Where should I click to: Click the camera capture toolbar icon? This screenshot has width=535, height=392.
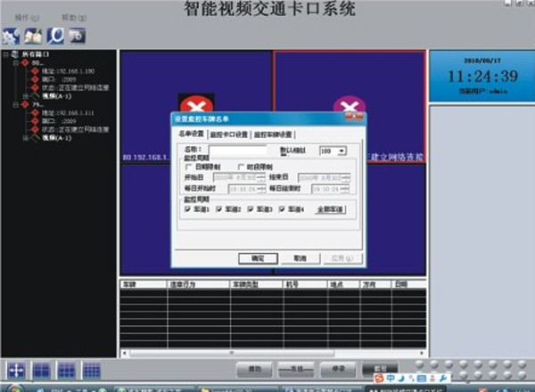pos(77,35)
